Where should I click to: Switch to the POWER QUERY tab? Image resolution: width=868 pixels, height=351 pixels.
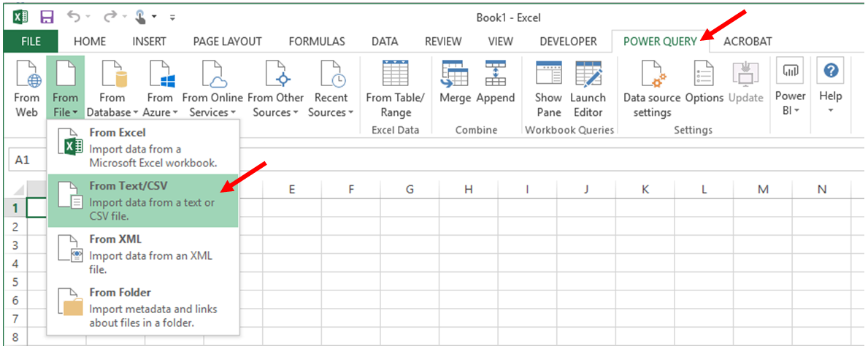pos(661,42)
